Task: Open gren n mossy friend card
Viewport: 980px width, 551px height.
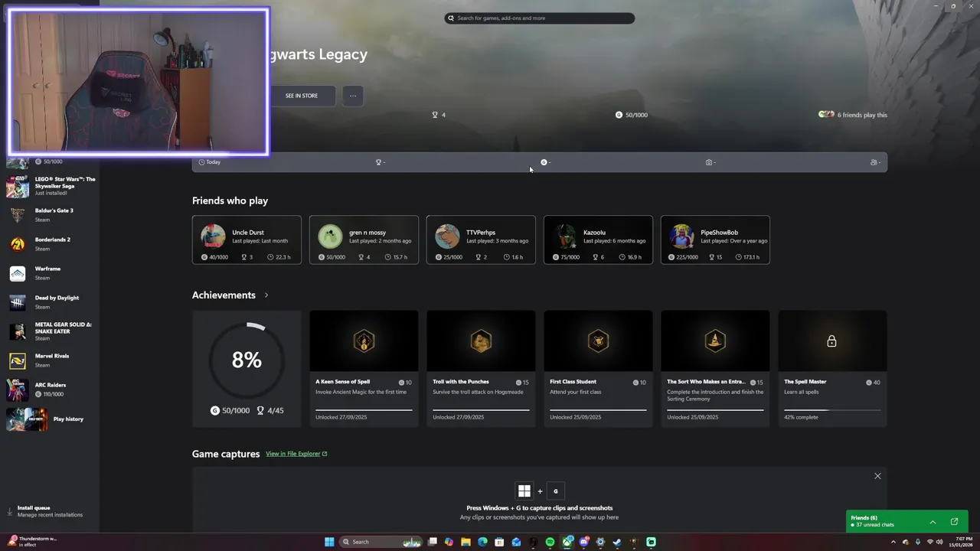Action: coord(364,240)
